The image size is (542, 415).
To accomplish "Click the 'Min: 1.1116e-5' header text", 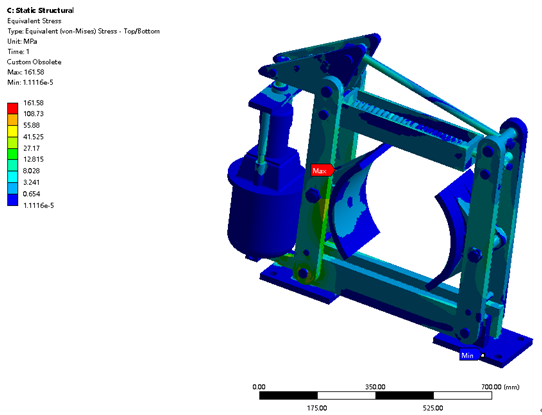I will 30,82.
